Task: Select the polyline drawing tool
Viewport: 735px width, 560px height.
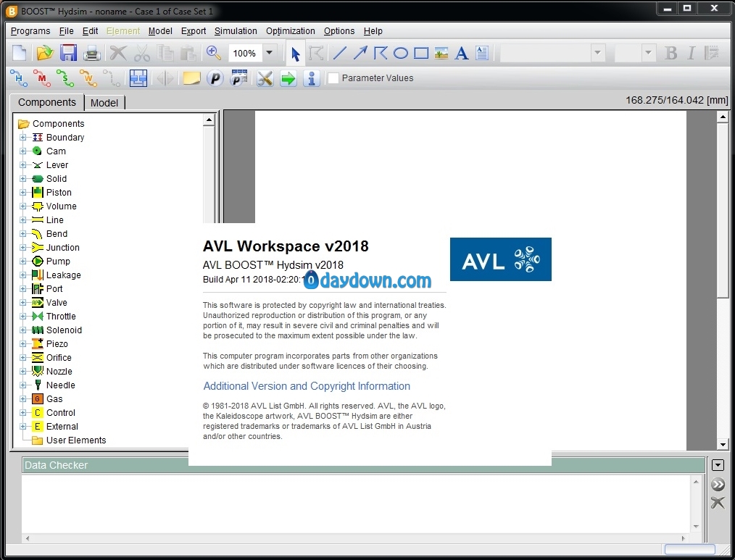Action: coord(381,53)
